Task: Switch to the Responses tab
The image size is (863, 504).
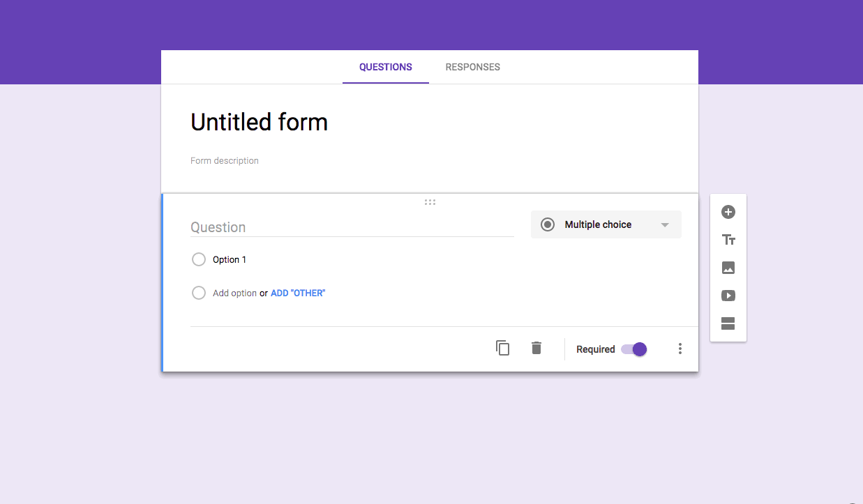Action: point(472,68)
